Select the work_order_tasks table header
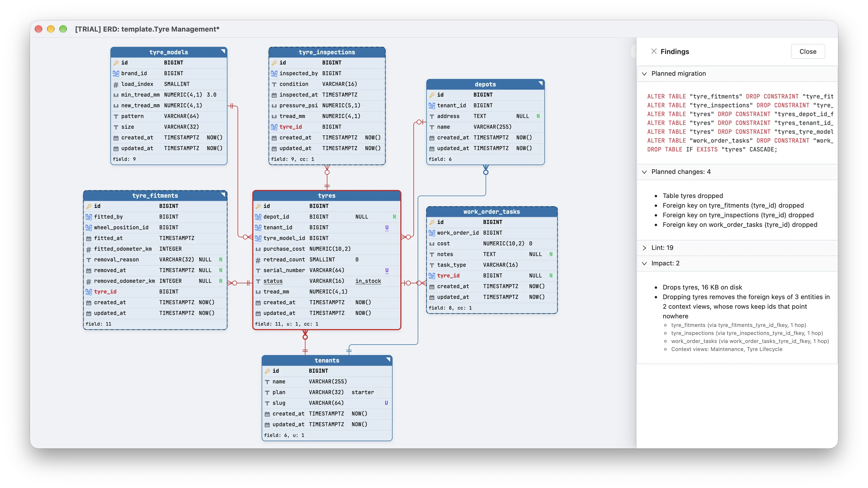This screenshot has width=868, height=488. point(492,212)
